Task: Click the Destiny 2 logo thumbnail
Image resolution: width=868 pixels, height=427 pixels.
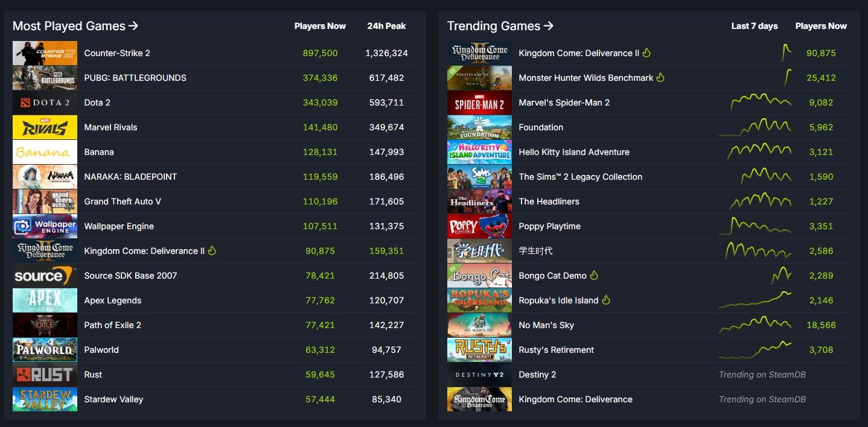Action: pyautogui.click(x=479, y=375)
